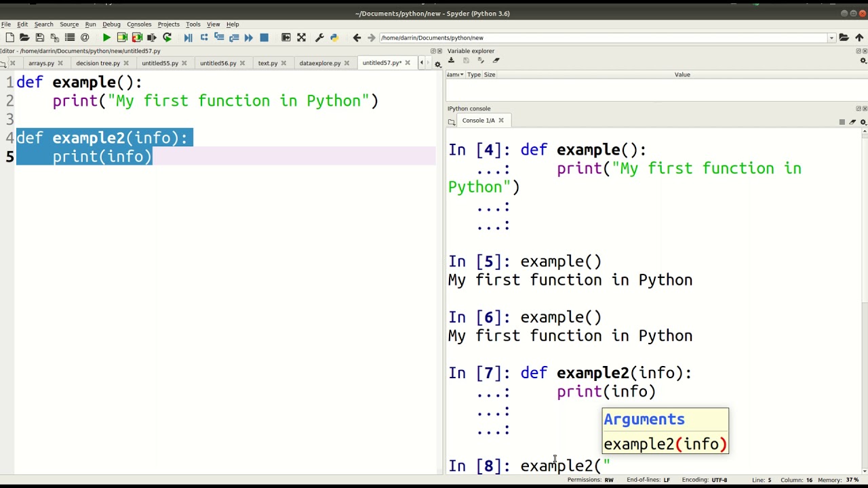This screenshot has height=488, width=868.
Task: Open a file using the folder toolbar icon
Action: coord(24,38)
